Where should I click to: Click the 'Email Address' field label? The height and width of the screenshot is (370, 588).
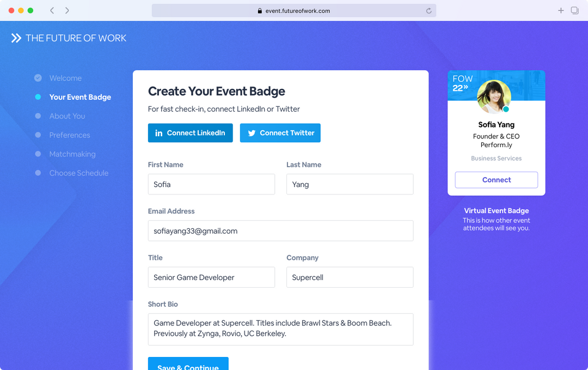pos(171,211)
